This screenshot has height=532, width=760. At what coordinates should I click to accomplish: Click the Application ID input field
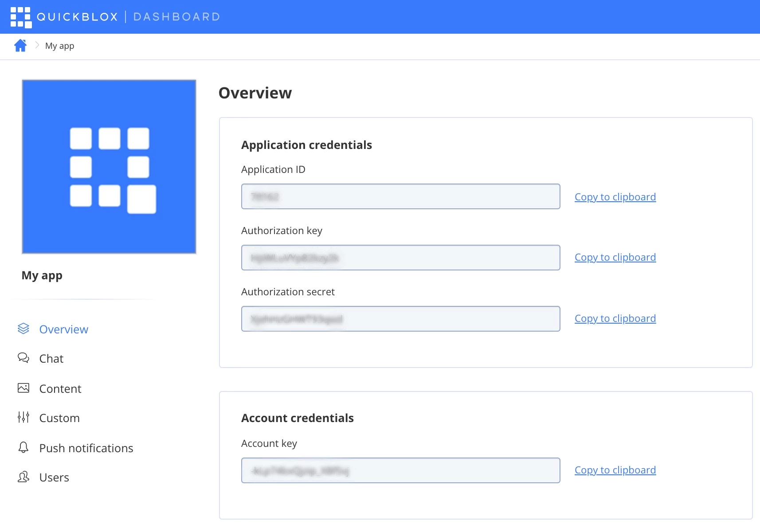click(400, 196)
